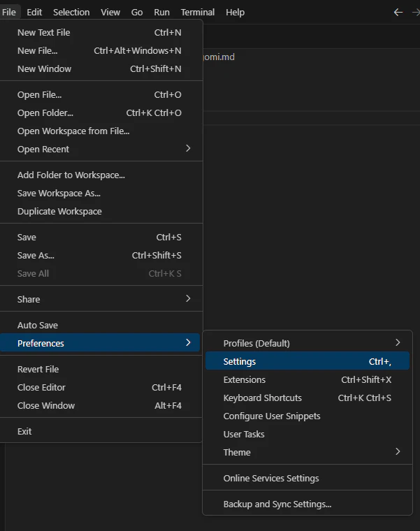
Task: Select Duplicate Workspace
Action: 101,211
